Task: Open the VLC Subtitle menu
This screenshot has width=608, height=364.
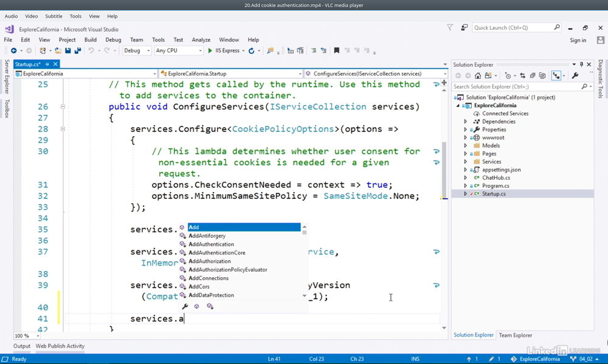Action: (54, 16)
